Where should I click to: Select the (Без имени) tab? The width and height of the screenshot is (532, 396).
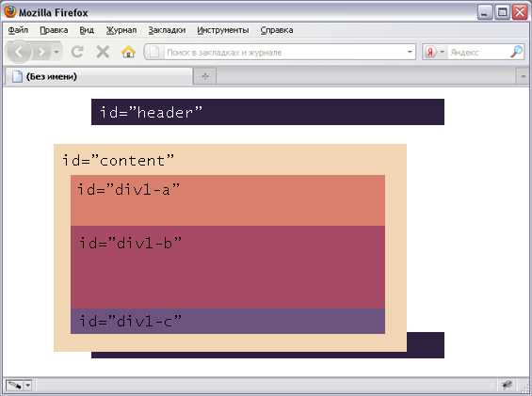99,76
